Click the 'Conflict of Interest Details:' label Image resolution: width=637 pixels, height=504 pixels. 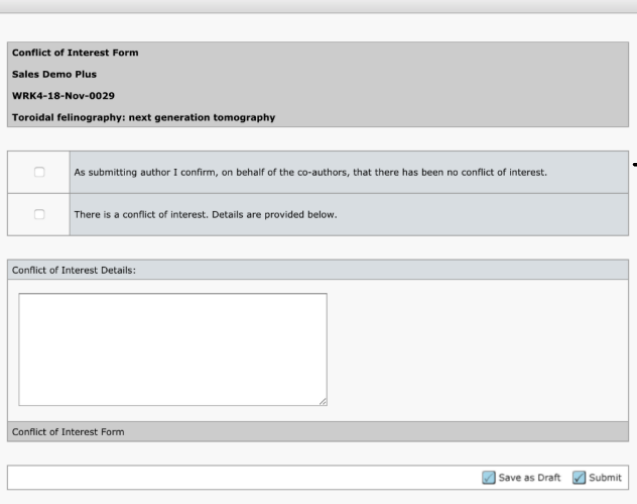[x=74, y=270]
